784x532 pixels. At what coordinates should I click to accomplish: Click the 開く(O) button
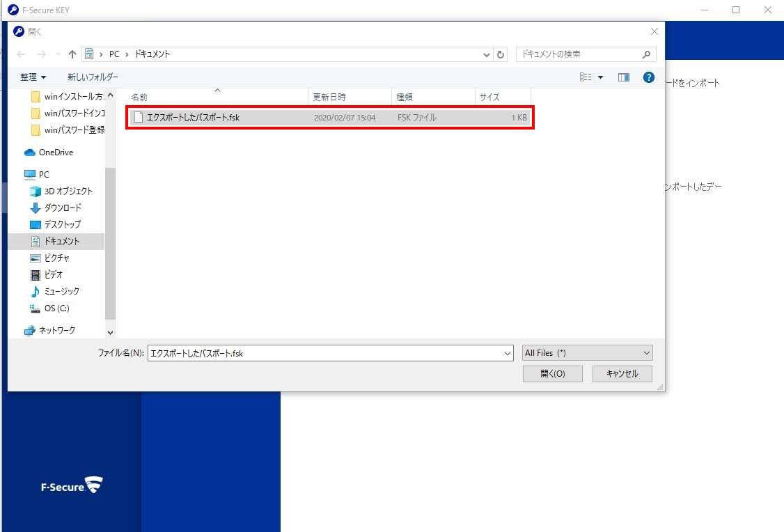(x=552, y=374)
